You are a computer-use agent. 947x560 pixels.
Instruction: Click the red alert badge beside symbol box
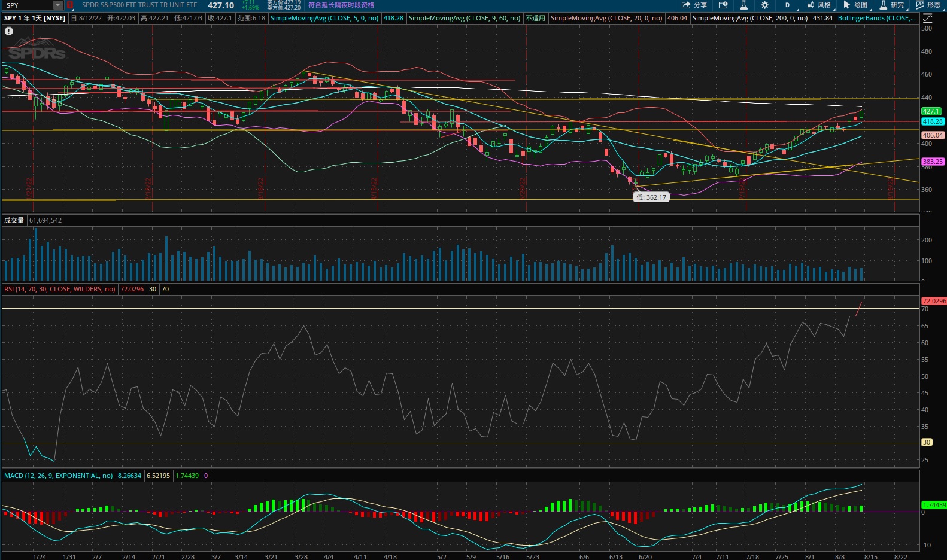click(x=69, y=5)
